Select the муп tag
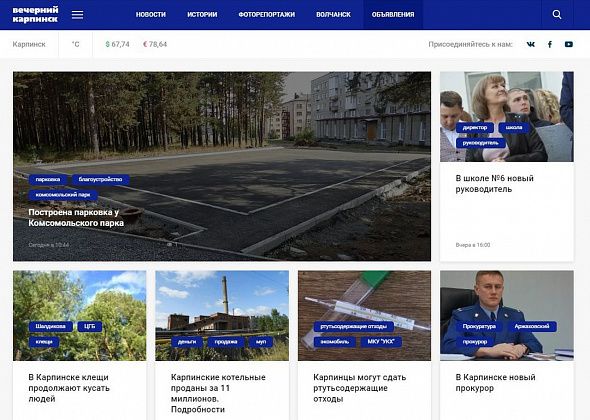Screen dimensions: 590x420 point(261,342)
